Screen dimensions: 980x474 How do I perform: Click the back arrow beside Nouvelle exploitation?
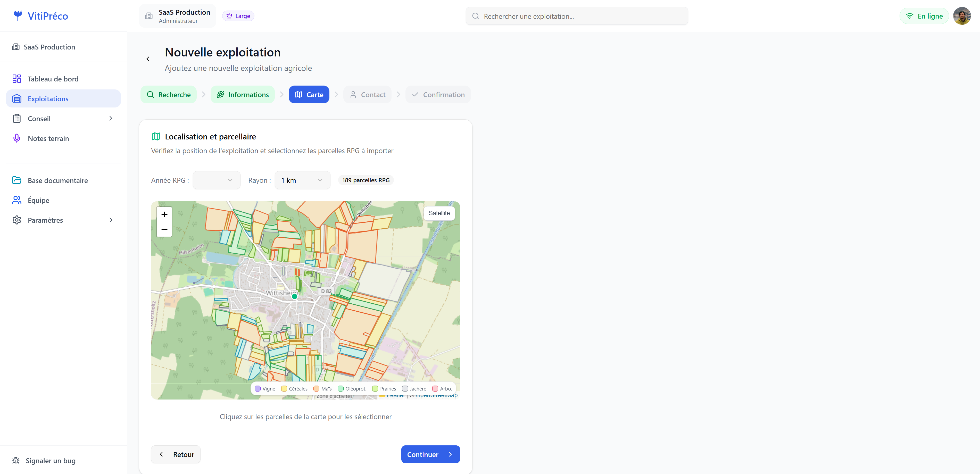pyautogui.click(x=148, y=59)
